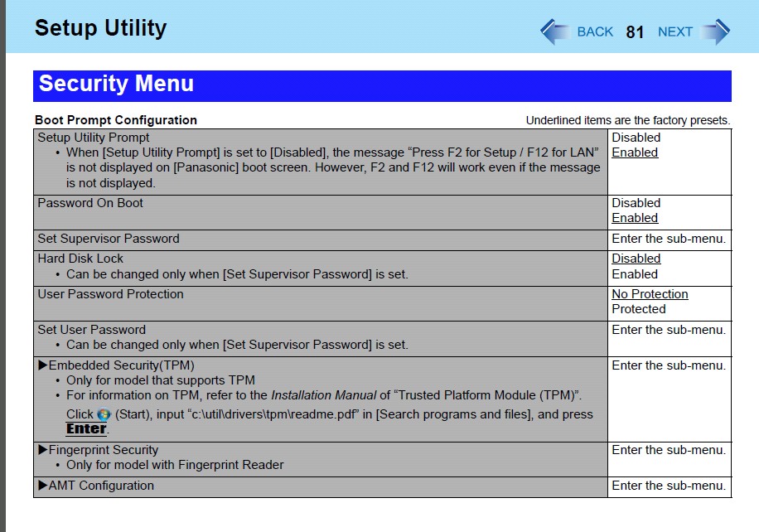Click Enter the sub-menu for AMT Configuration
759x532 pixels.
click(x=669, y=486)
